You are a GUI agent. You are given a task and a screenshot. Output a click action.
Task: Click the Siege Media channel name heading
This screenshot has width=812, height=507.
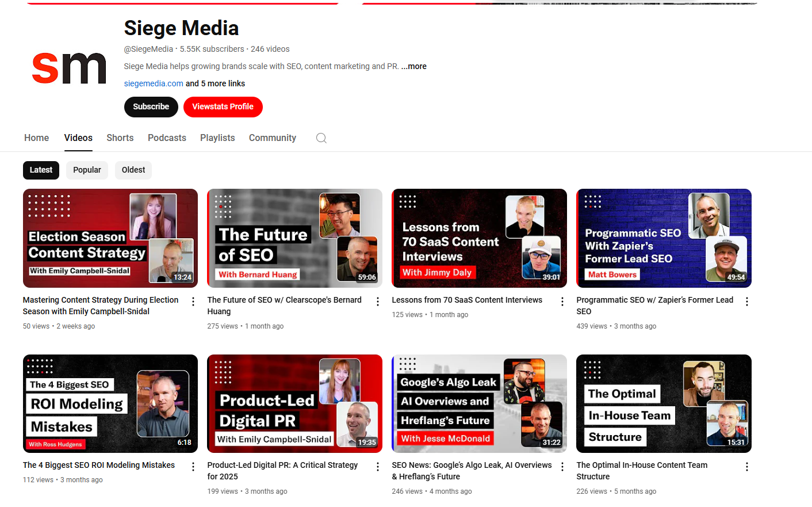pos(181,28)
